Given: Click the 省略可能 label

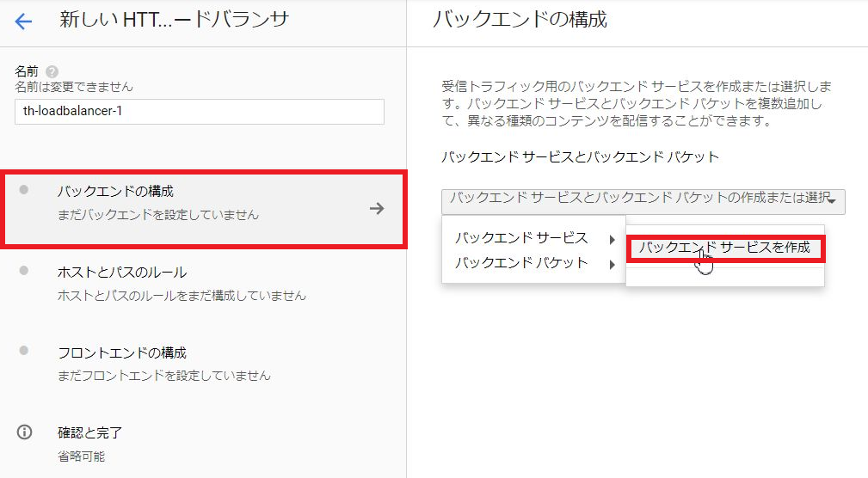Looking at the screenshot, I should point(82,457).
